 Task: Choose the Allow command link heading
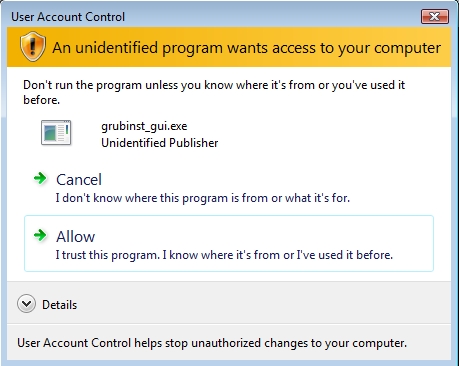tap(76, 237)
